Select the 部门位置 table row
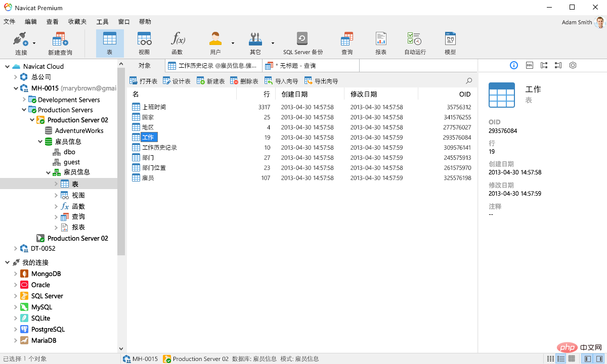607x364 pixels. [302, 168]
